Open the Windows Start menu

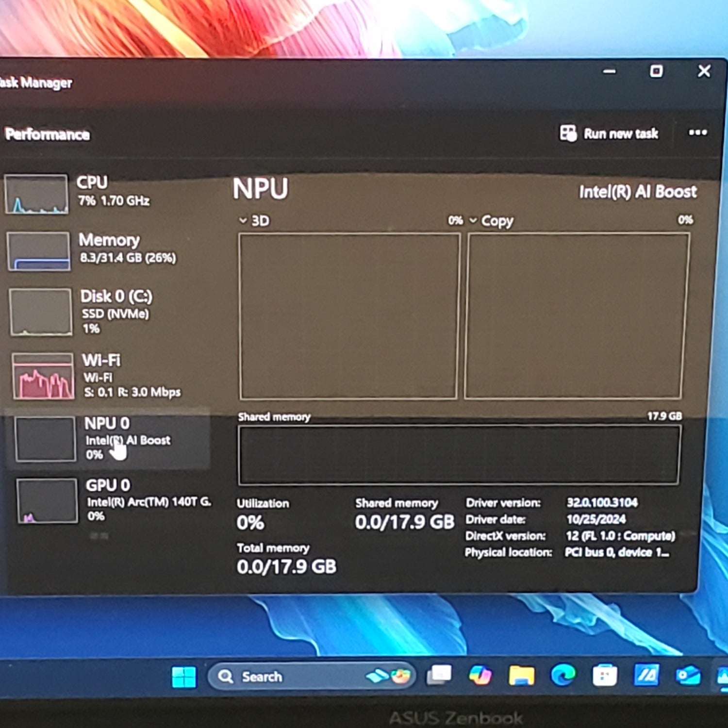click(184, 677)
